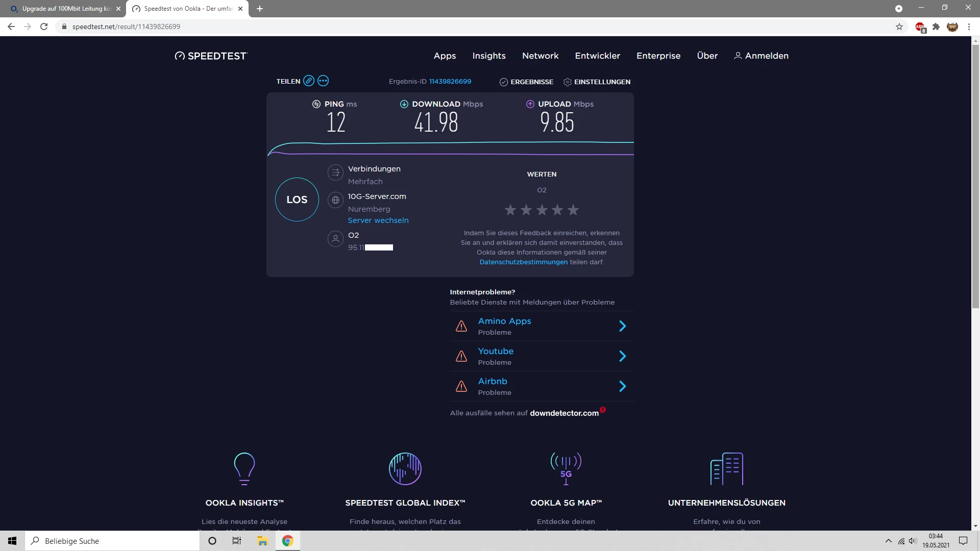This screenshot has width=980, height=551.
Task: Expand Youtube problems chevron
Action: 622,356
